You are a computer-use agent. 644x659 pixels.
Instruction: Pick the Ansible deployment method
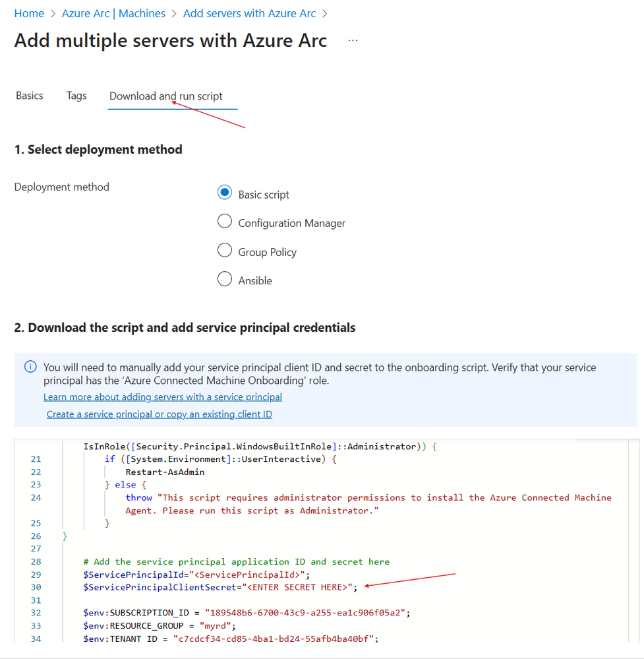coord(225,278)
